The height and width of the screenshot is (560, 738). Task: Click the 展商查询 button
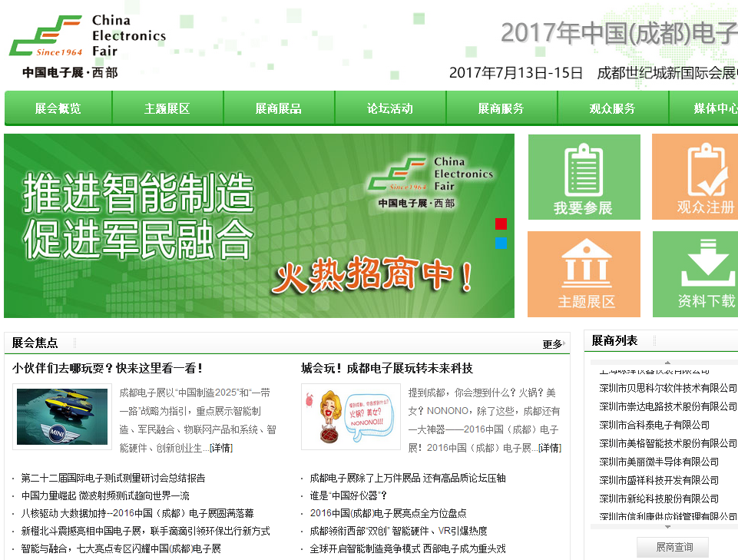point(673,547)
